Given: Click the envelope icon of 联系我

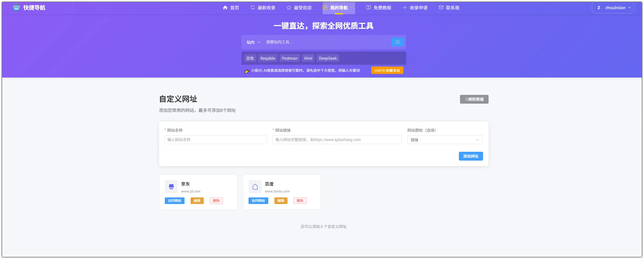Looking at the screenshot, I should point(441,8).
